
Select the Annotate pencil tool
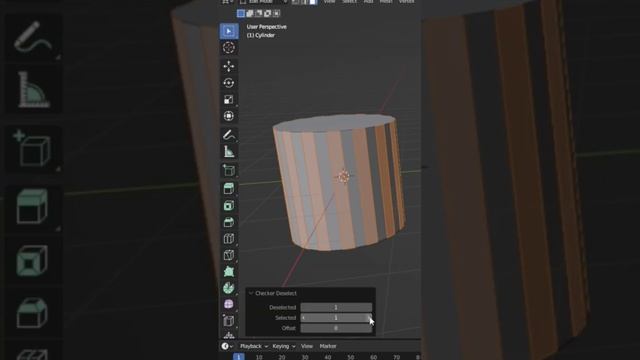coord(229,135)
